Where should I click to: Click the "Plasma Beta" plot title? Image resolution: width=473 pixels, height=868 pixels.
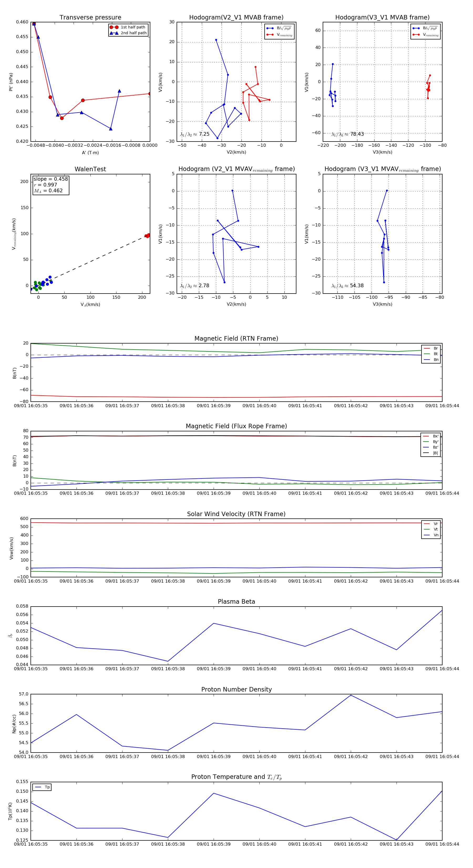click(x=236, y=602)
